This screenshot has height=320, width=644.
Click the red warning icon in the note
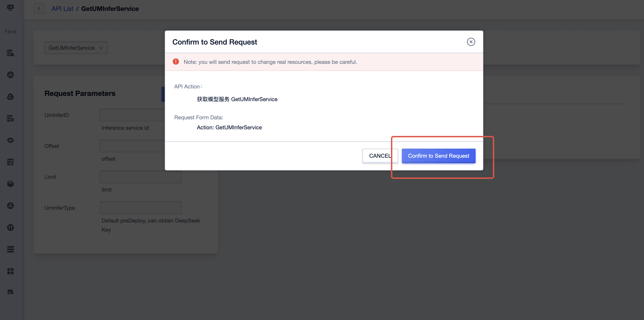(x=176, y=62)
